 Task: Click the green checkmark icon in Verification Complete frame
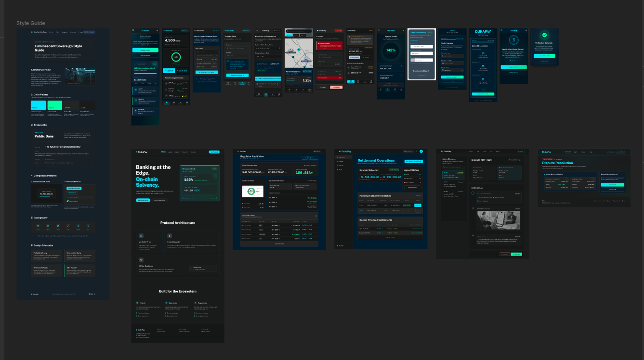pos(545,35)
